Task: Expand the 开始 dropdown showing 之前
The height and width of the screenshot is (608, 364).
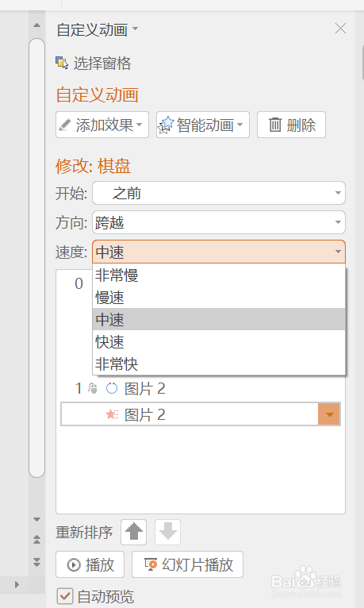Action: tap(219, 193)
